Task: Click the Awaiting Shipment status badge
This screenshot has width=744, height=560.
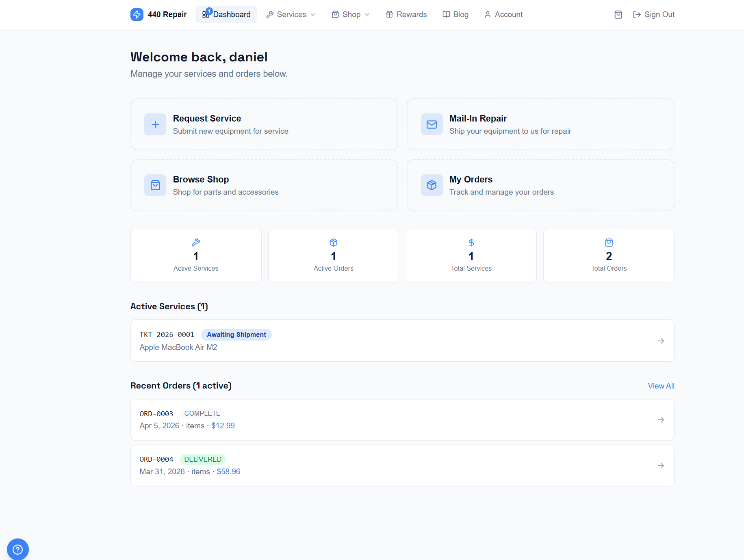Action: 236,334
